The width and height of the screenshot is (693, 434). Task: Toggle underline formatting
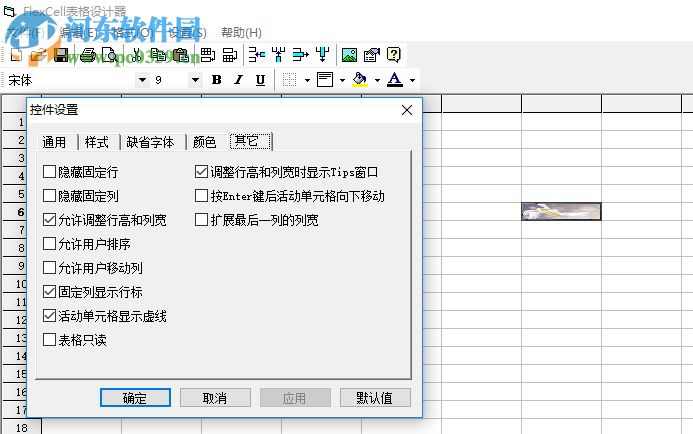(260, 80)
